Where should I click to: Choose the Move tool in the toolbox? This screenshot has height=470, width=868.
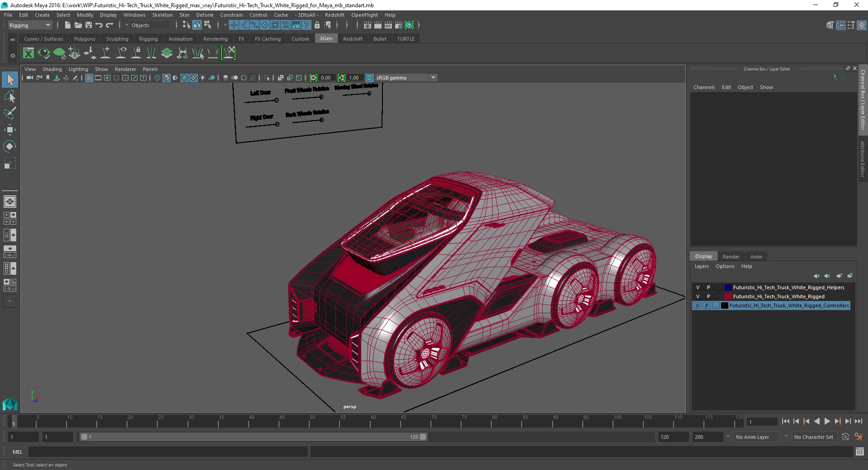click(10, 130)
